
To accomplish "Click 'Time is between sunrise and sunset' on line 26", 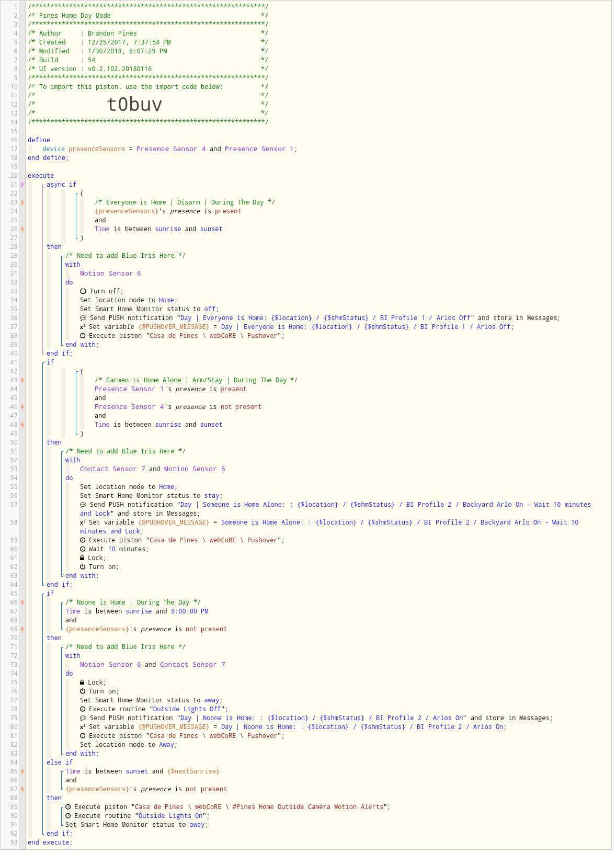I will pyautogui.click(x=158, y=229).
